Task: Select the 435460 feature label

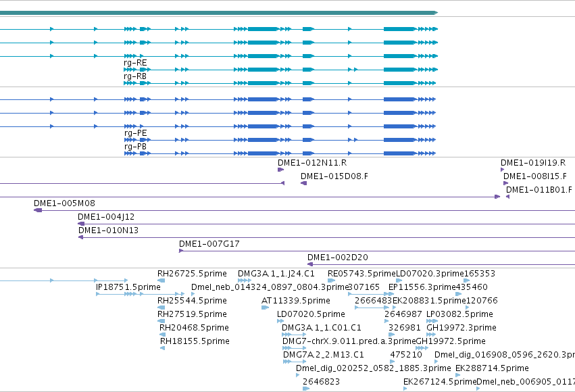Action: (472, 287)
